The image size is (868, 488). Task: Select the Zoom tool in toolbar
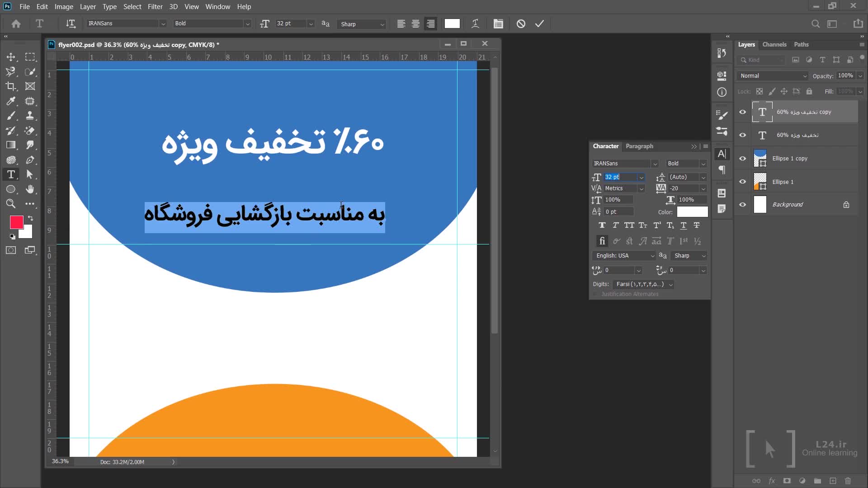11,204
